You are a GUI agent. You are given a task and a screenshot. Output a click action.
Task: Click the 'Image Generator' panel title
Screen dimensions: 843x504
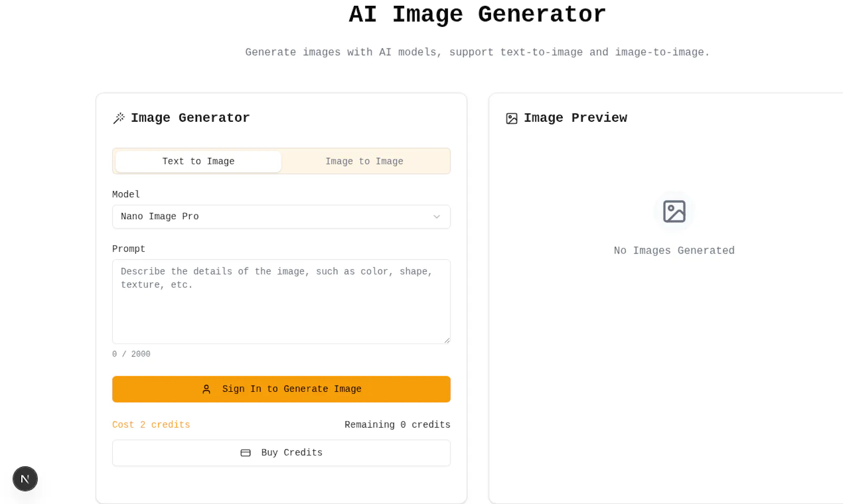[190, 118]
